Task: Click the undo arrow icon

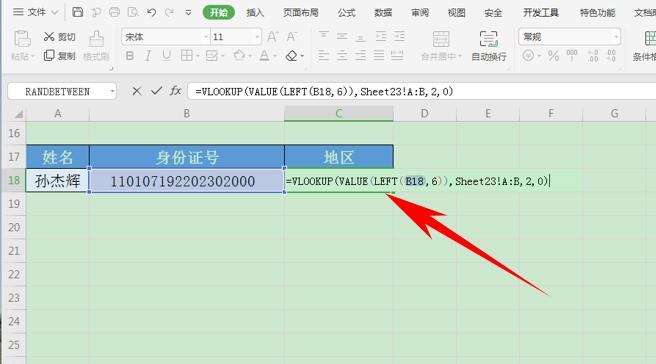Action: tap(151, 13)
